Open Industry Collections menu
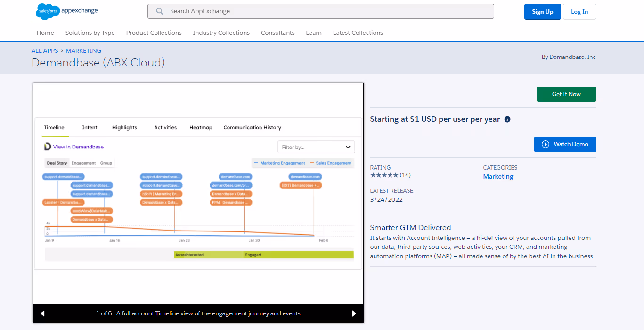Viewport: 644px width, 330px height. click(221, 33)
